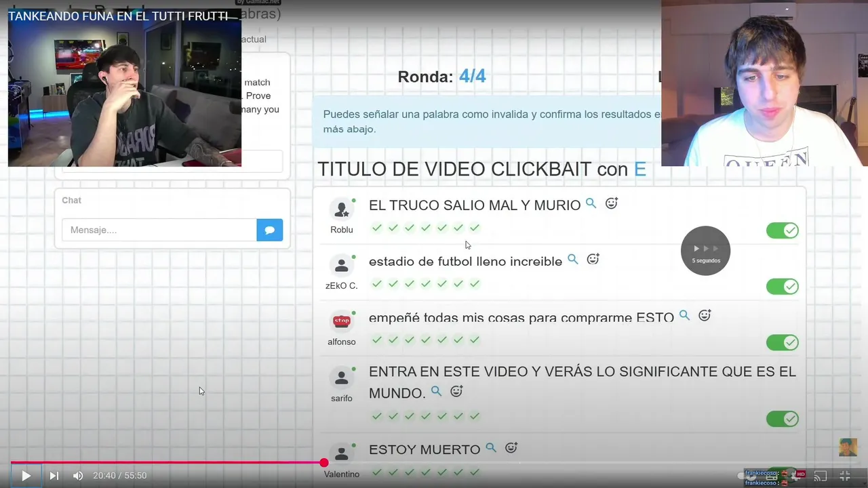
Task: Click the answer estadio de futbol lleno increible
Action: click(465, 261)
